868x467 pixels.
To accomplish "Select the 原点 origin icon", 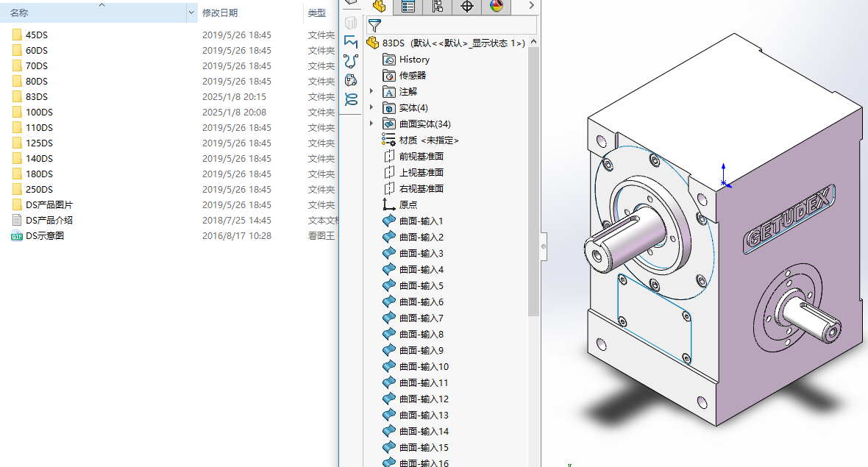I will 388,204.
